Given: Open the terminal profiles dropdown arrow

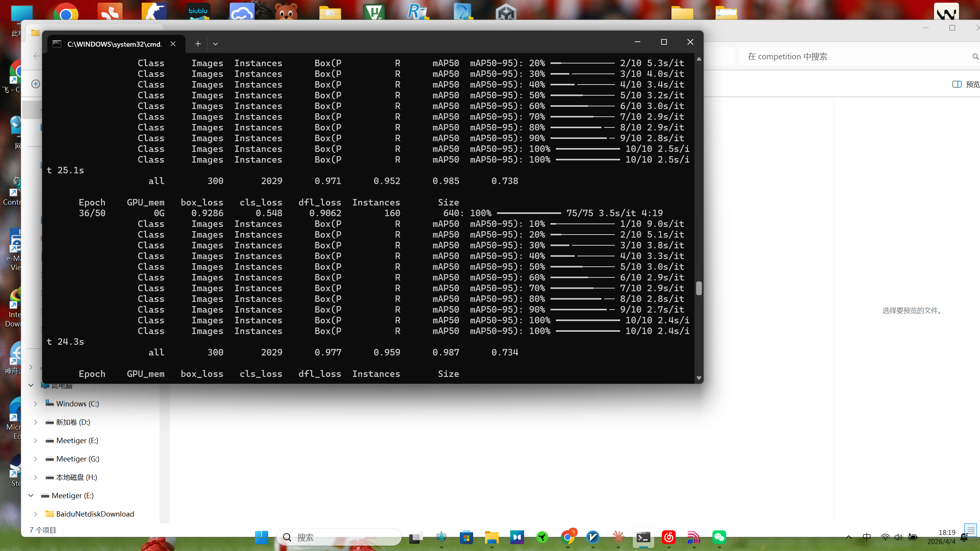Looking at the screenshot, I should (x=216, y=44).
